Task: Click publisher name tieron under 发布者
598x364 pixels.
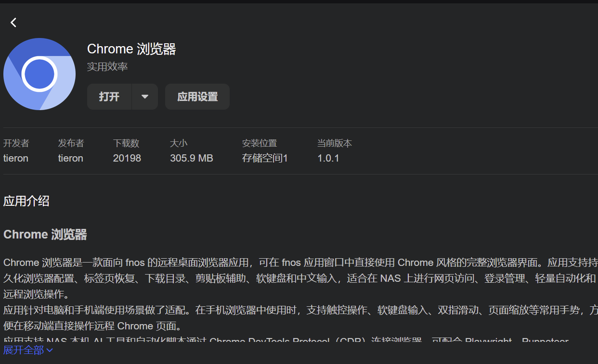Action: click(71, 158)
